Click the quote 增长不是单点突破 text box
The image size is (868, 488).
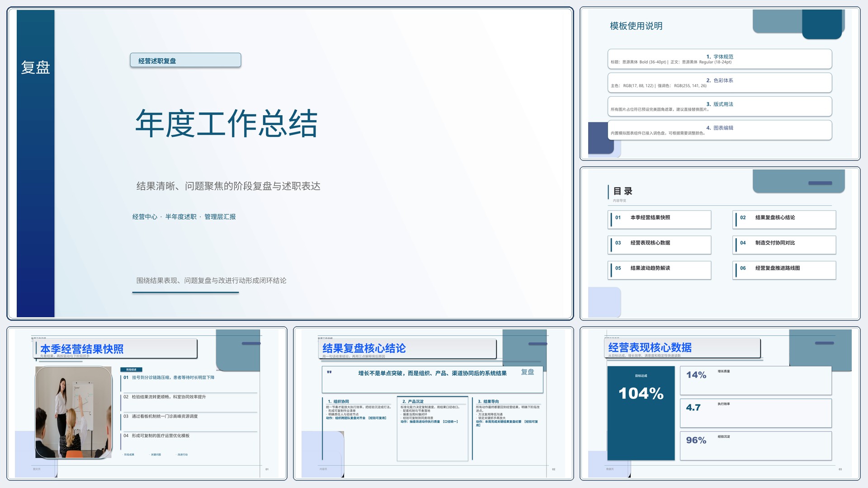433,380
